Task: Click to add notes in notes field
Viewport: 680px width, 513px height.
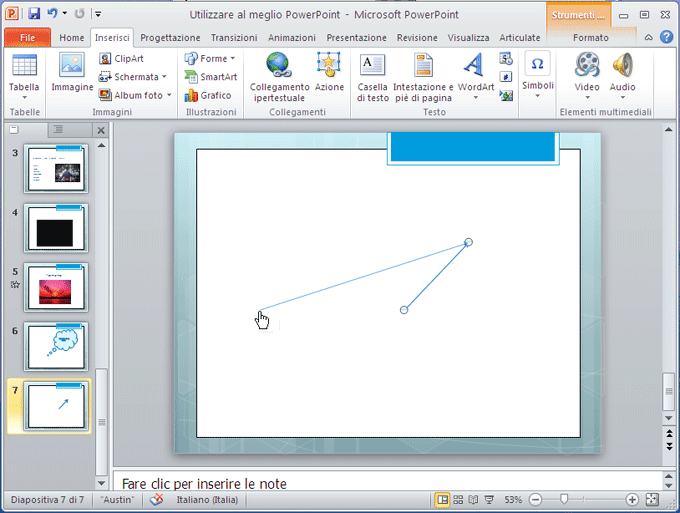Action: click(x=387, y=483)
